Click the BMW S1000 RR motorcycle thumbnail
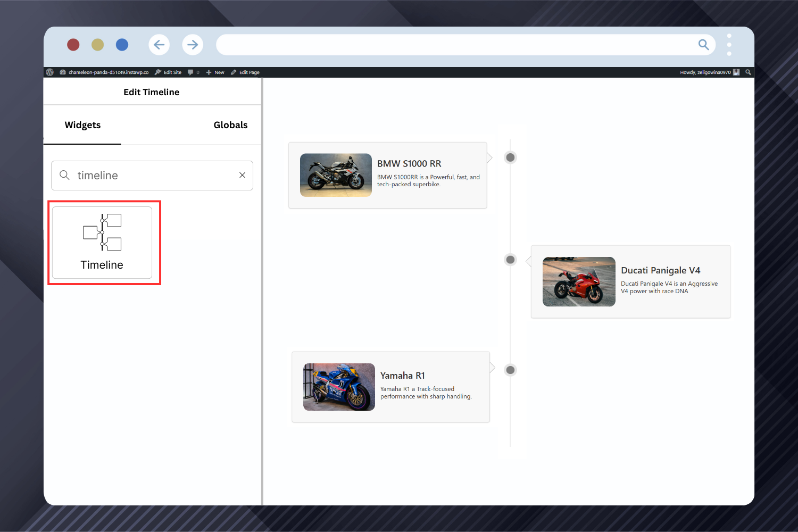The width and height of the screenshot is (798, 532). [336, 175]
